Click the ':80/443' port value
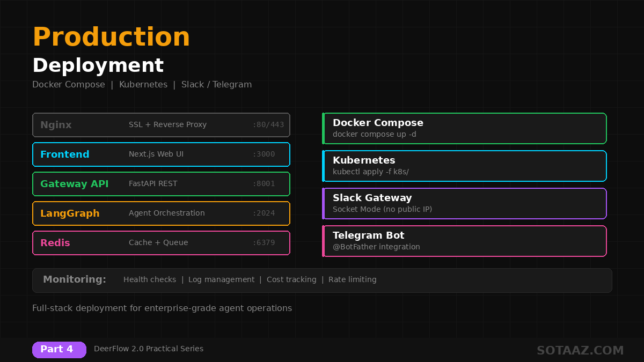 [268, 125]
